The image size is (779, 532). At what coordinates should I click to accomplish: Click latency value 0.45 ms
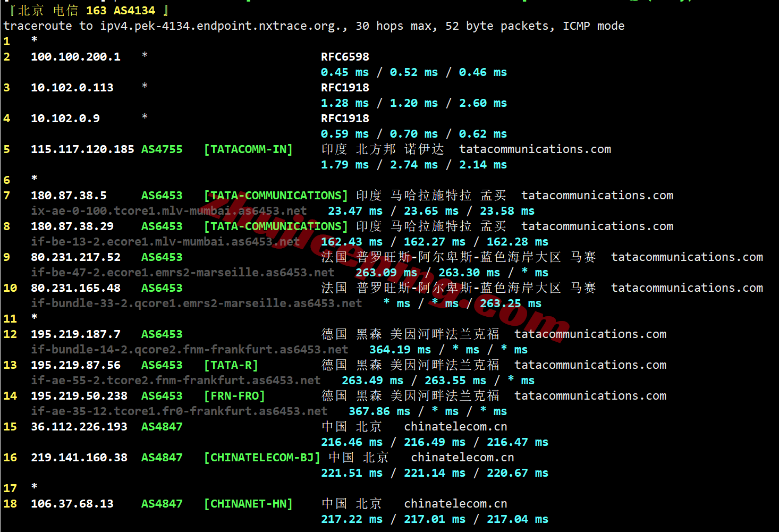(345, 72)
